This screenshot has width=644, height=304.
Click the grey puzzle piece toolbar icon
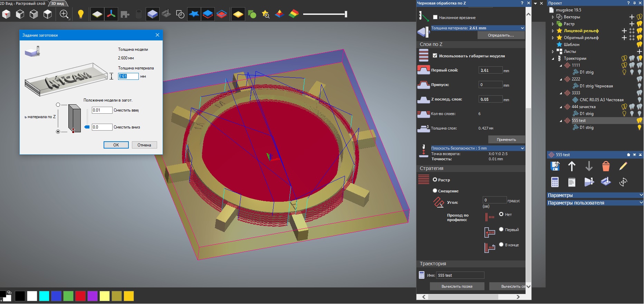click(125, 14)
